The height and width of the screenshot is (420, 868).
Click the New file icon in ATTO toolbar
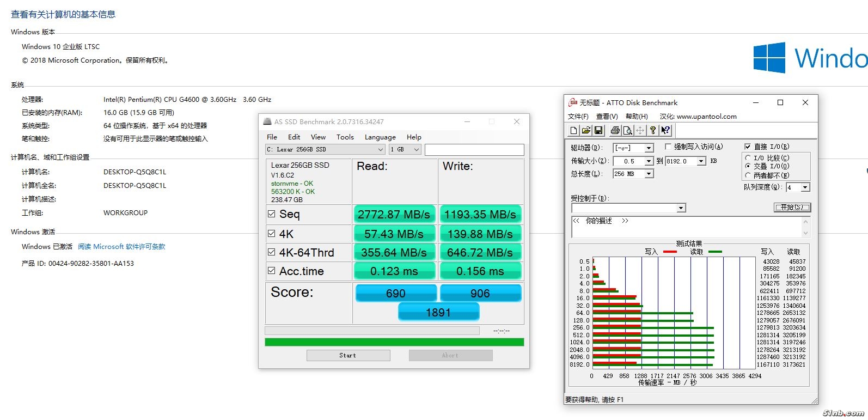(573, 130)
